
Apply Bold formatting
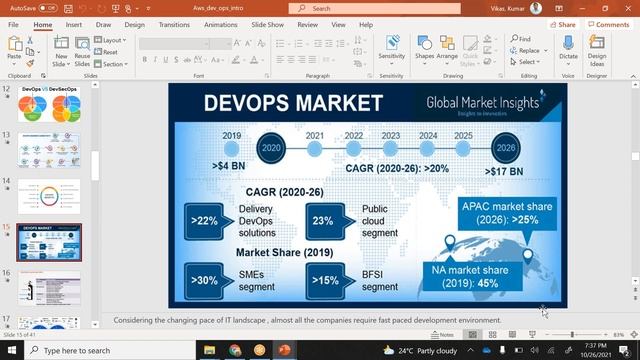point(144,60)
